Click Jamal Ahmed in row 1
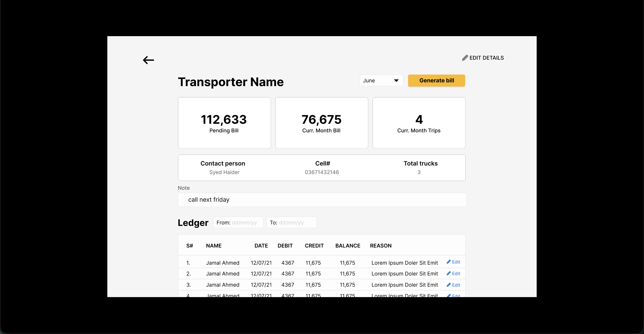The height and width of the screenshot is (334, 644). click(x=223, y=263)
